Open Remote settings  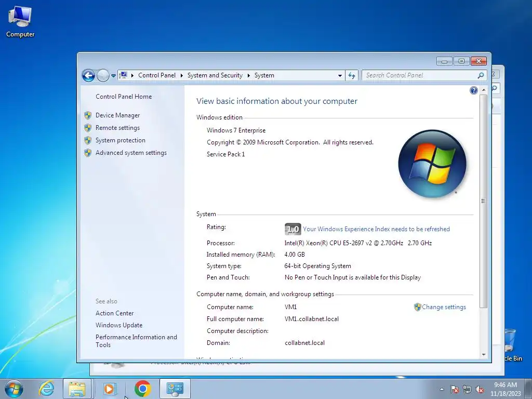[117, 128]
